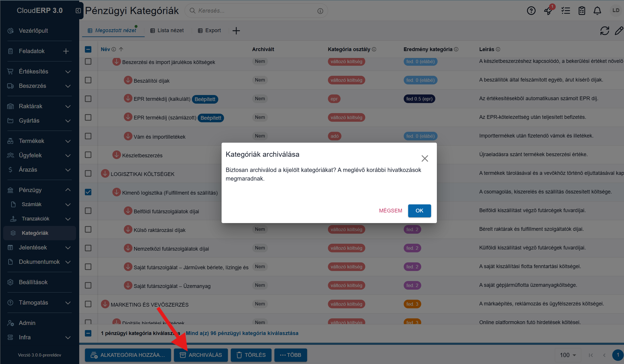This screenshot has height=364, width=624.
Task: Open the rocket updates icon
Action: 549,11
